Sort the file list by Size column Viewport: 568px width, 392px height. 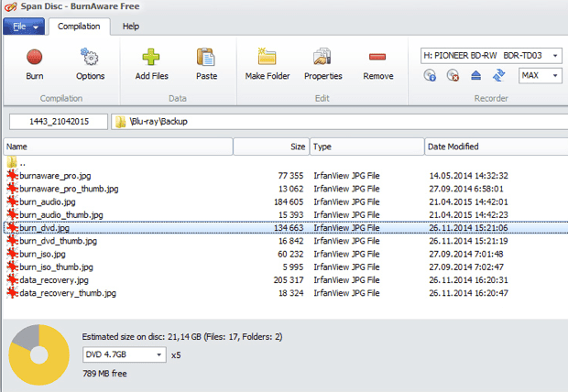pyautogui.click(x=271, y=147)
